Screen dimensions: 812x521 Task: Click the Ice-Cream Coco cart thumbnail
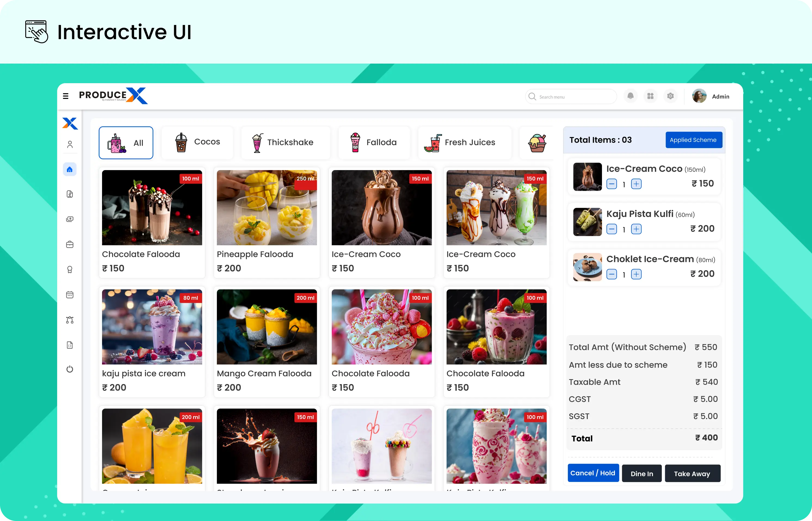(588, 177)
